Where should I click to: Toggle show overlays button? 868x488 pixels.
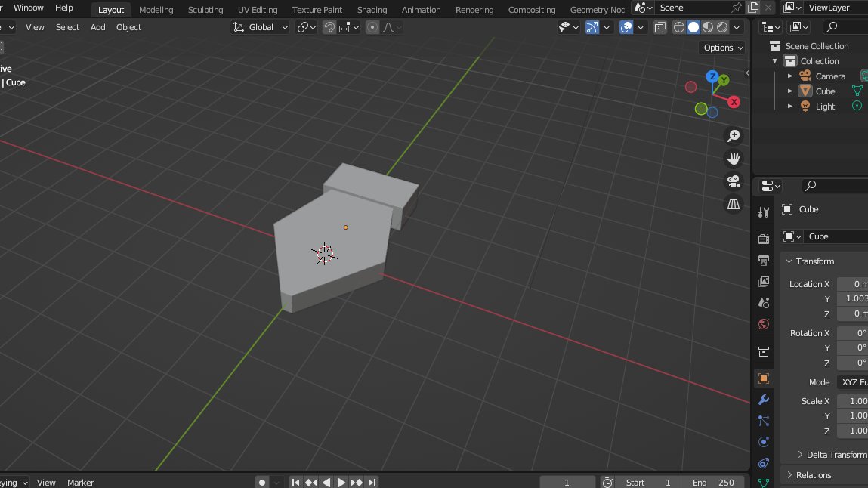click(x=626, y=27)
